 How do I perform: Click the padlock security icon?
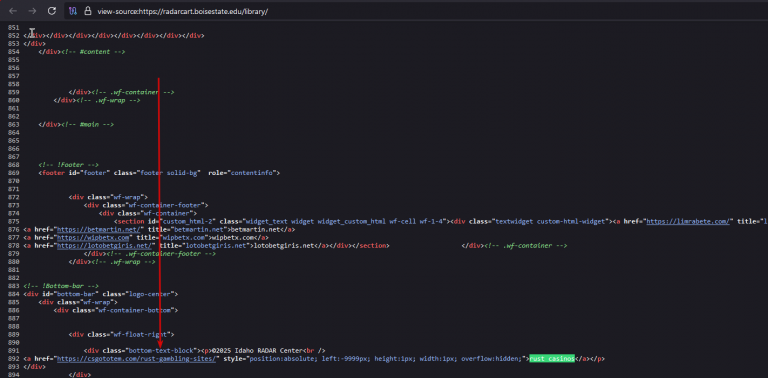click(88, 11)
